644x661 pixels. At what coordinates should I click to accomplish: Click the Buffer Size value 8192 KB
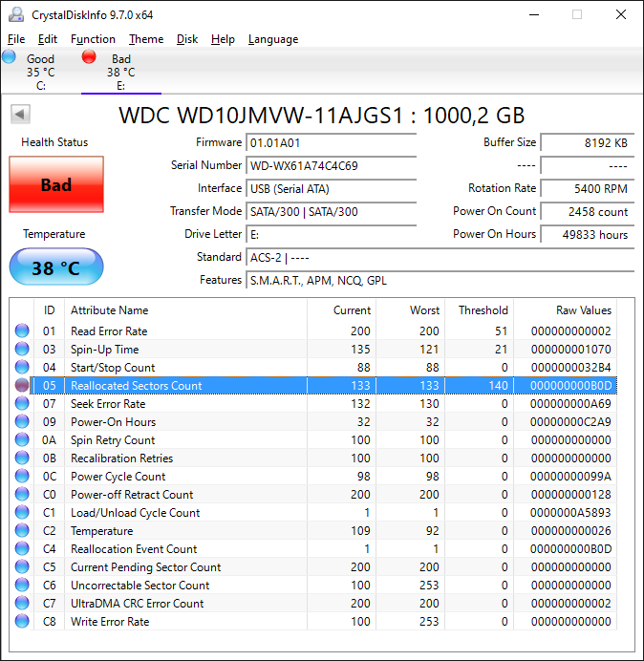[x=587, y=143]
